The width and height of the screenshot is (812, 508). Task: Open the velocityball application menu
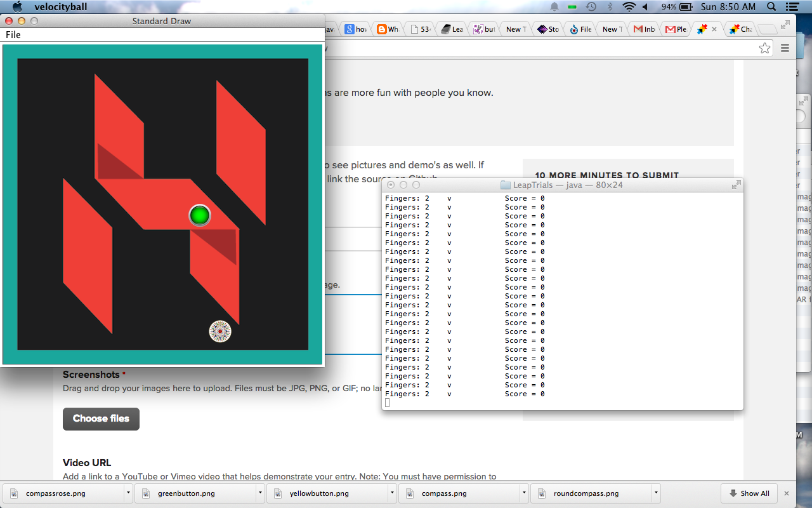pos(61,7)
